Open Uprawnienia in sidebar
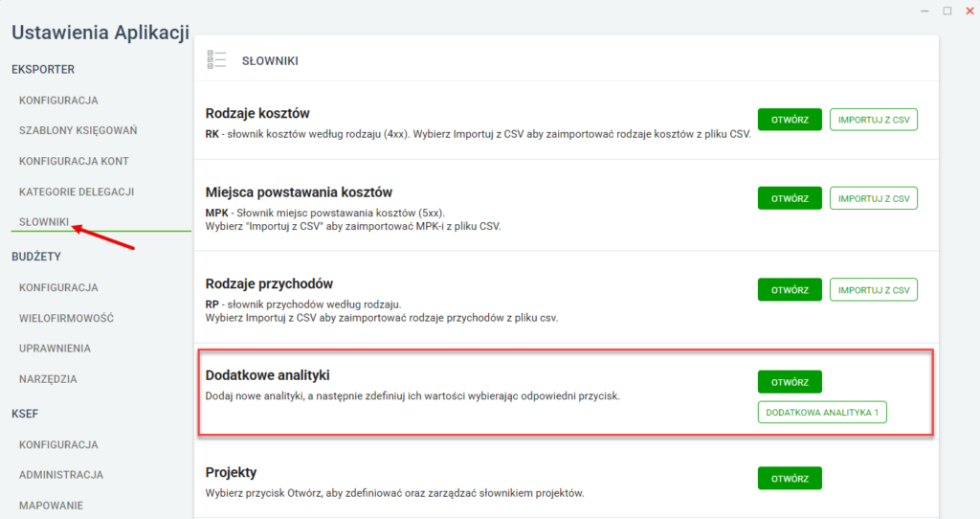This screenshot has width=980, height=519. (55, 349)
